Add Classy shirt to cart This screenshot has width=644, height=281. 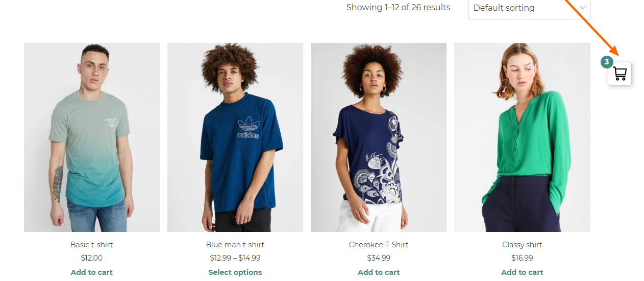pyautogui.click(x=522, y=272)
